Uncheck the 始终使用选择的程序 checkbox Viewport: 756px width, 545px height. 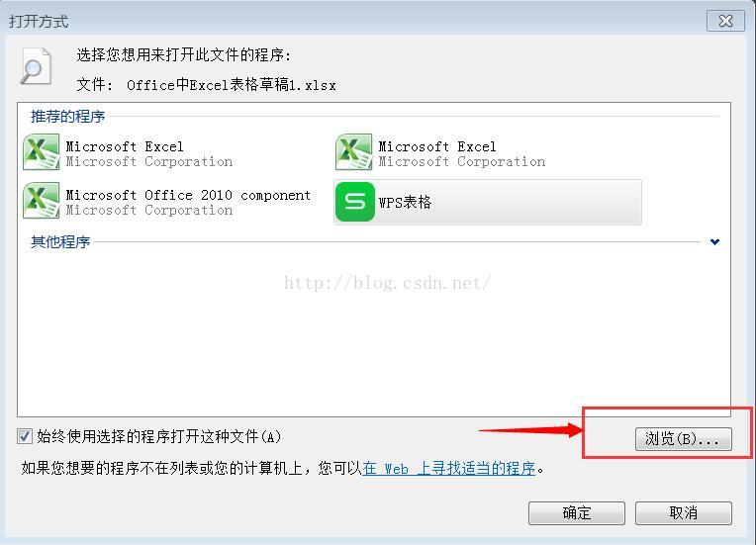(25, 436)
